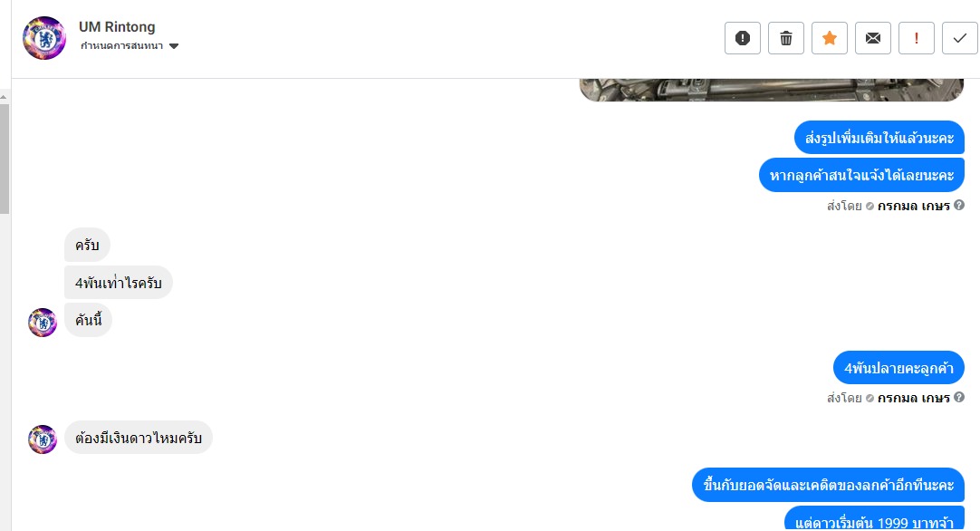Open help icon beside second กรกมล เกษร sender
The image size is (980, 531).
pyautogui.click(x=959, y=397)
